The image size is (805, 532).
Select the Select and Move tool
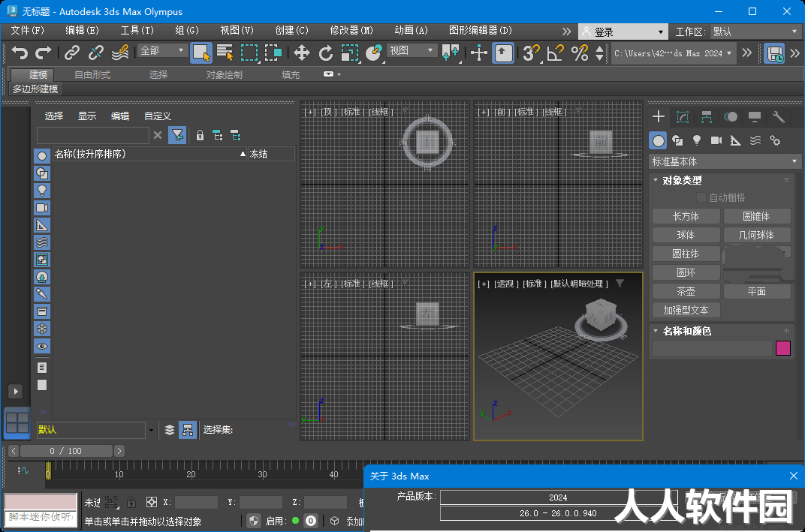click(301, 53)
